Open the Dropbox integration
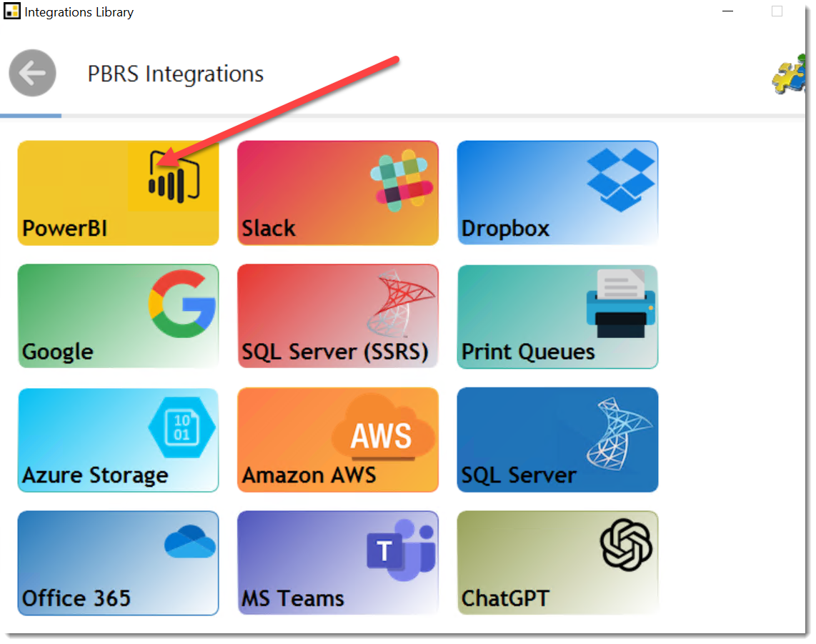The height and width of the screenshot is (644, 816). (557, 193)
